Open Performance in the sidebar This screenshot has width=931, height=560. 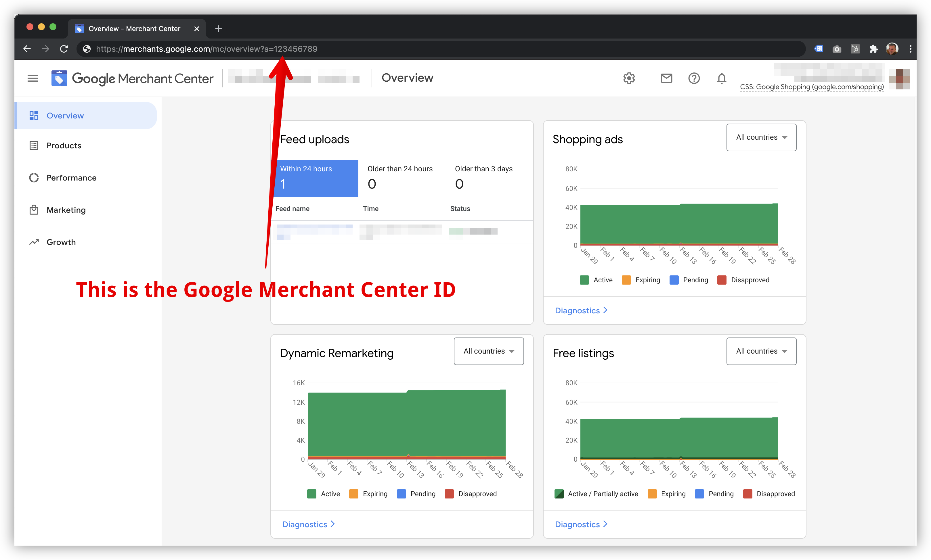pos(86,177)
